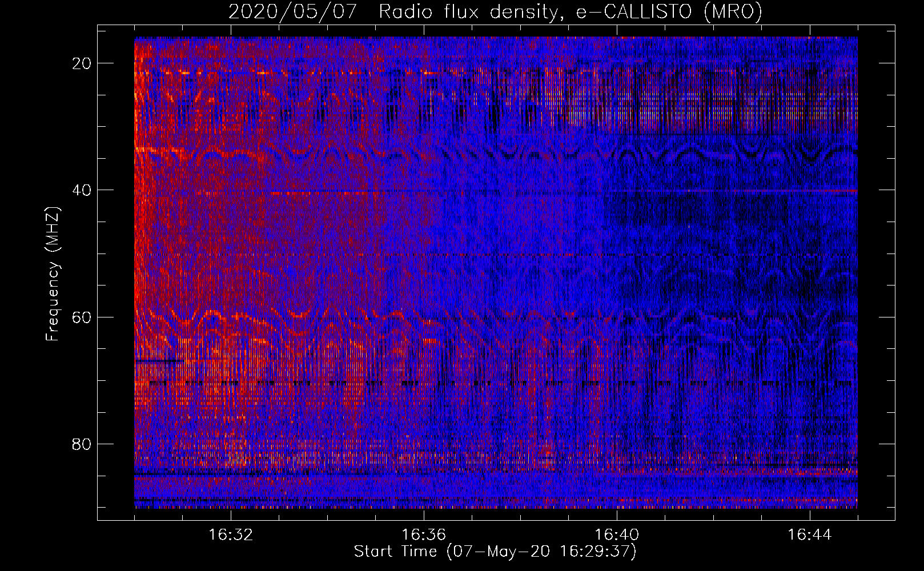This screenshot has width=924, height=571.
Task: Click the plot title "2020/05/07 Radio flux density, e-CALLISTO (MRO)"
Action: click(x=495, y=11)
